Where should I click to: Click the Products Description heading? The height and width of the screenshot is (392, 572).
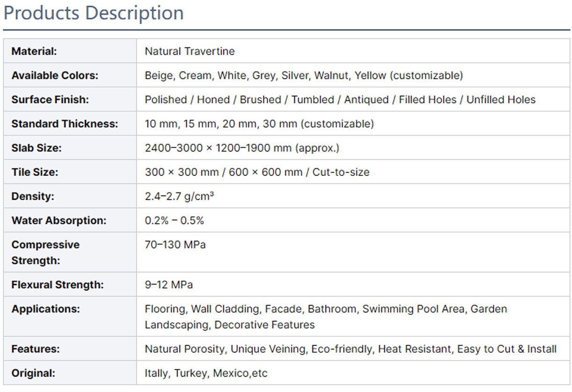tap(94, 13)
